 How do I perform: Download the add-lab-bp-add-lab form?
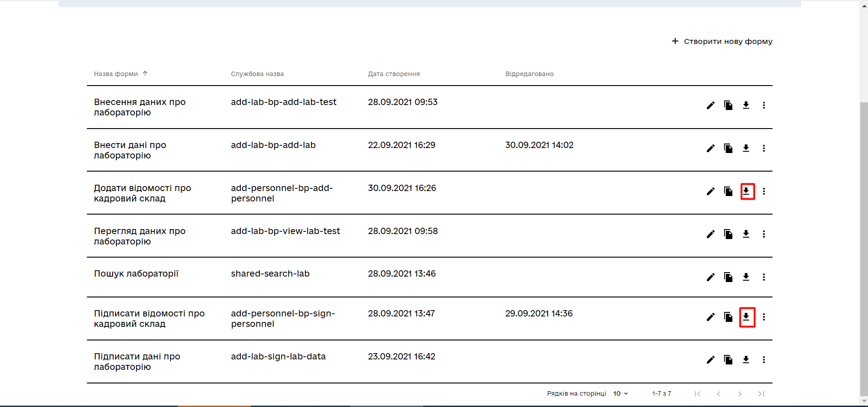[746, 148]
